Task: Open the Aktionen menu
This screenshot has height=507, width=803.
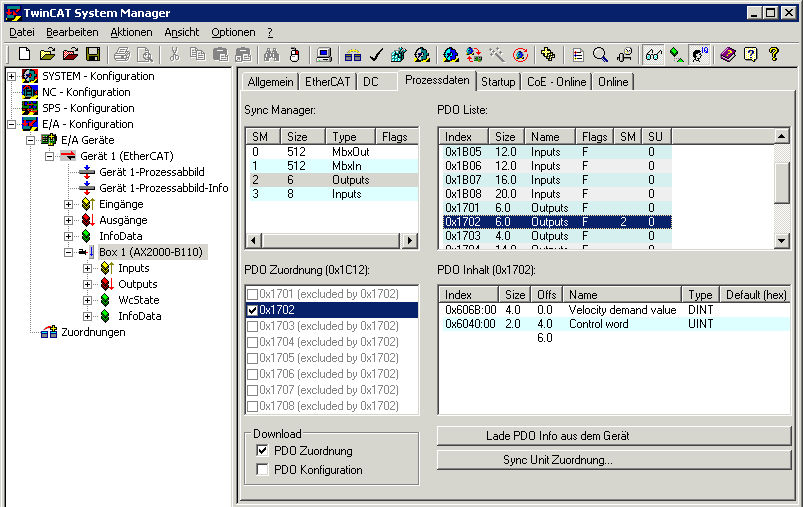Action: (131, 32)
